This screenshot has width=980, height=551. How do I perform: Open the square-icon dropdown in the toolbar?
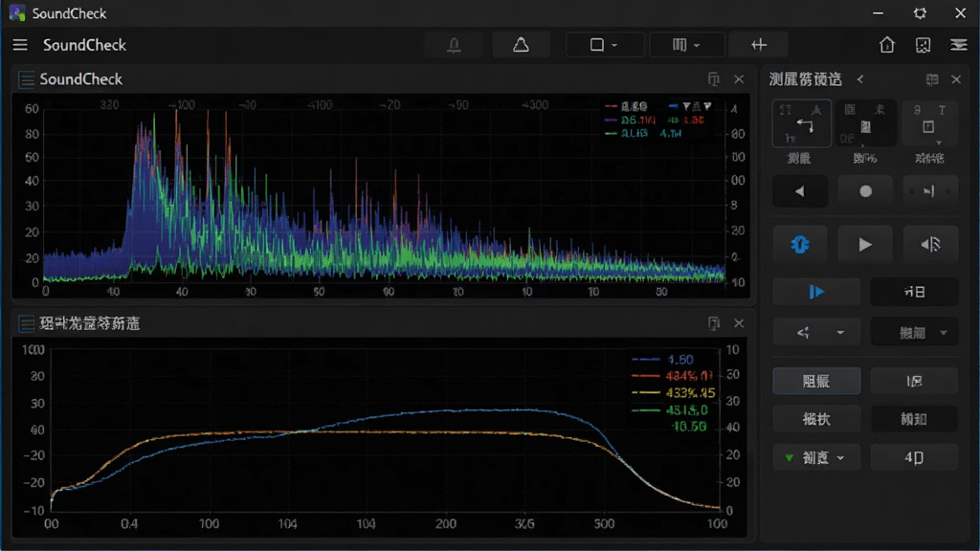coord(605,45)
